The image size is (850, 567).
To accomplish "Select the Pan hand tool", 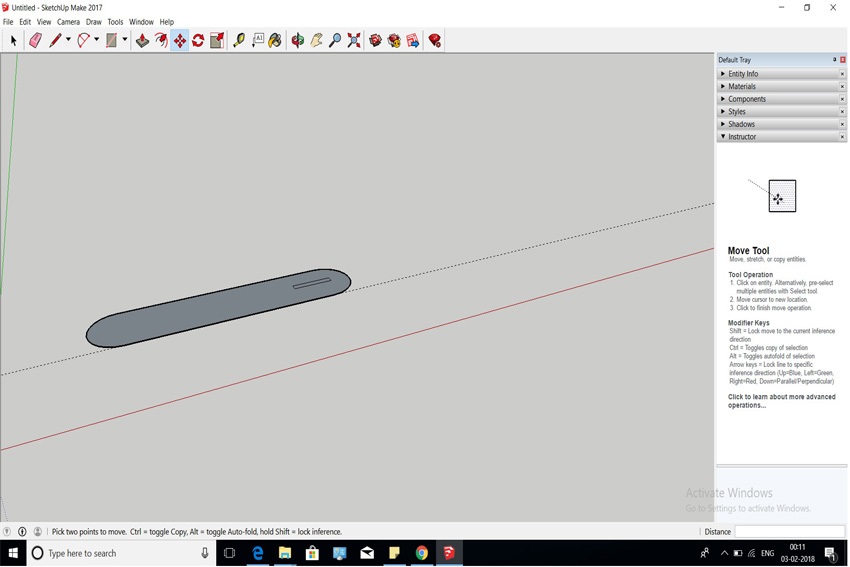I will (317, 41).
